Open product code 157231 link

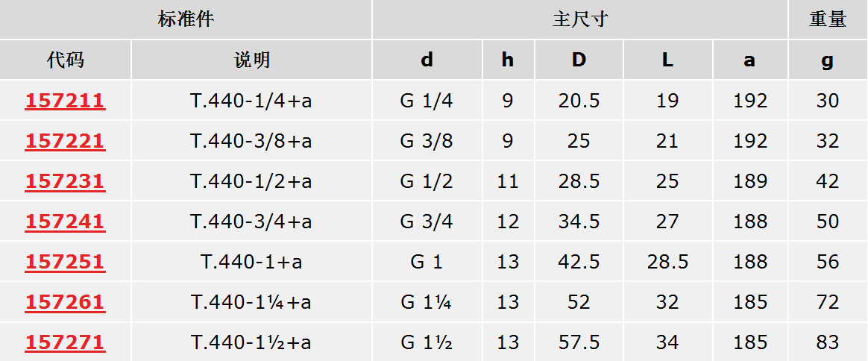pyautogui.click(x=65, y=181)
